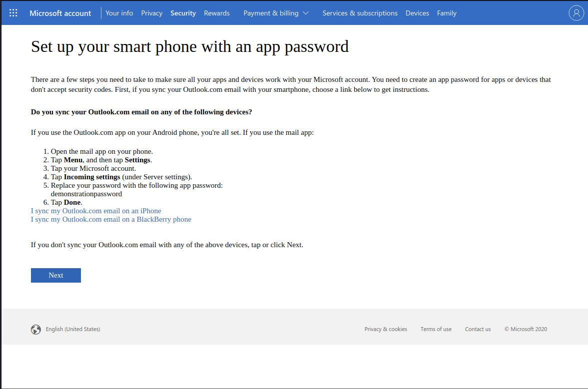
Task: Select the Security tab
Action: pyautogui.click(x=183, y=13)
